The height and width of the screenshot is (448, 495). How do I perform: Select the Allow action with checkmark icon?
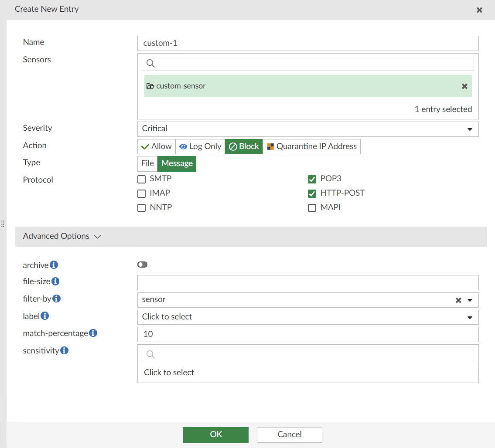156,146
